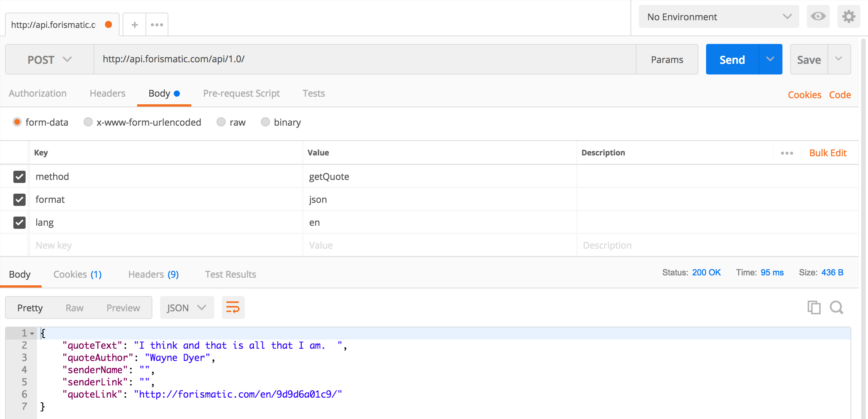Open Bulk Edit mode
868x419 pixels.
828,153
